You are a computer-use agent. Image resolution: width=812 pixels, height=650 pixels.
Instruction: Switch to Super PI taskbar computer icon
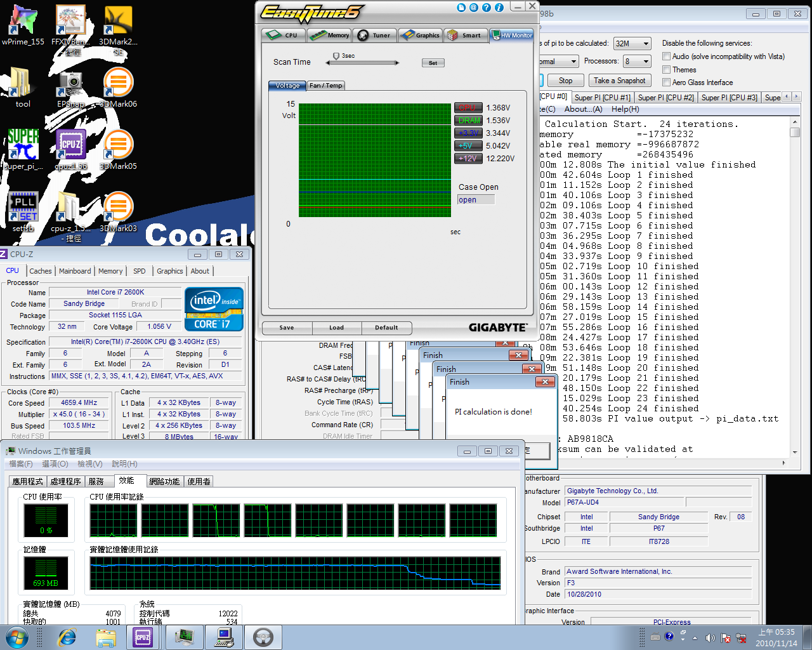225,637
